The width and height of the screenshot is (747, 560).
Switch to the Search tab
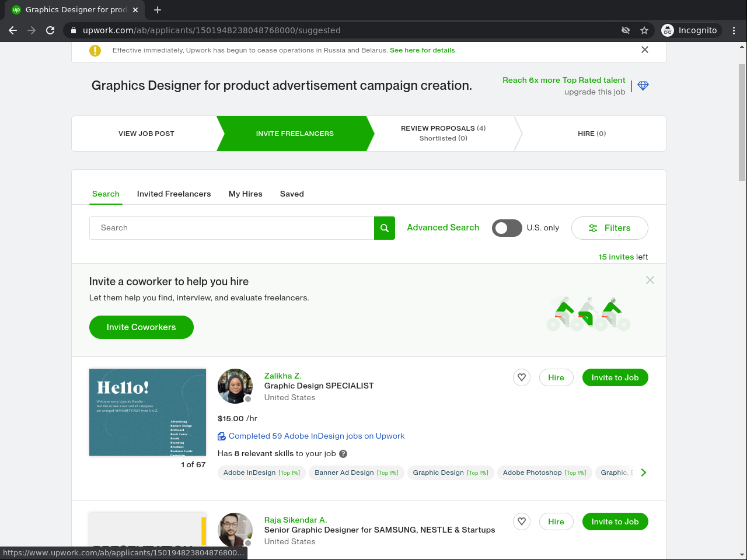(x=106, y=194)
